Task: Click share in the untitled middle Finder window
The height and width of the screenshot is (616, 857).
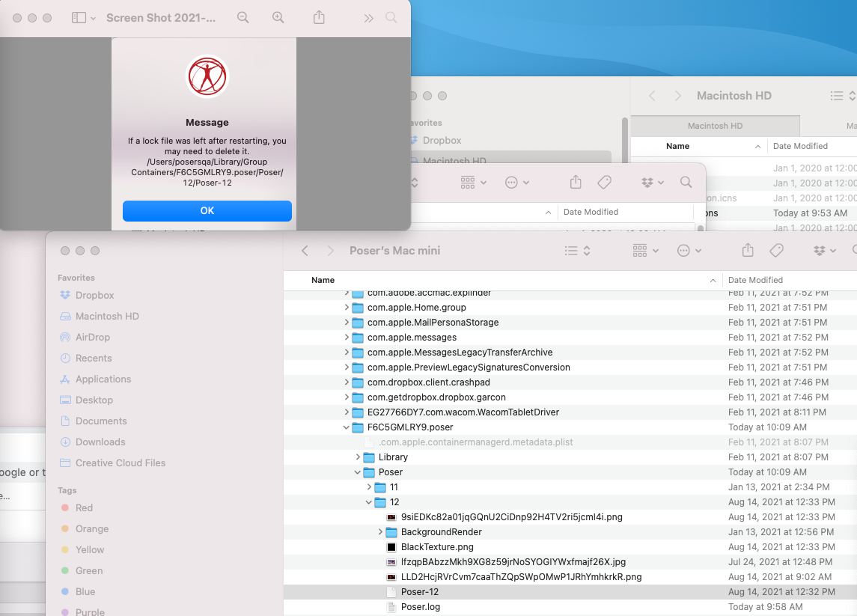Action: (x=576, y=182)
